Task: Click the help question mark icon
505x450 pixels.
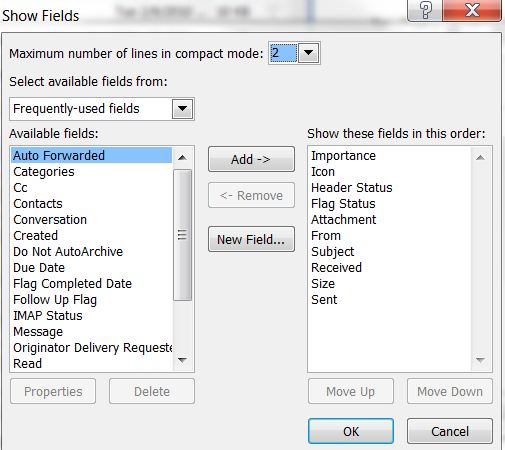Action: (x=425, y=10)
